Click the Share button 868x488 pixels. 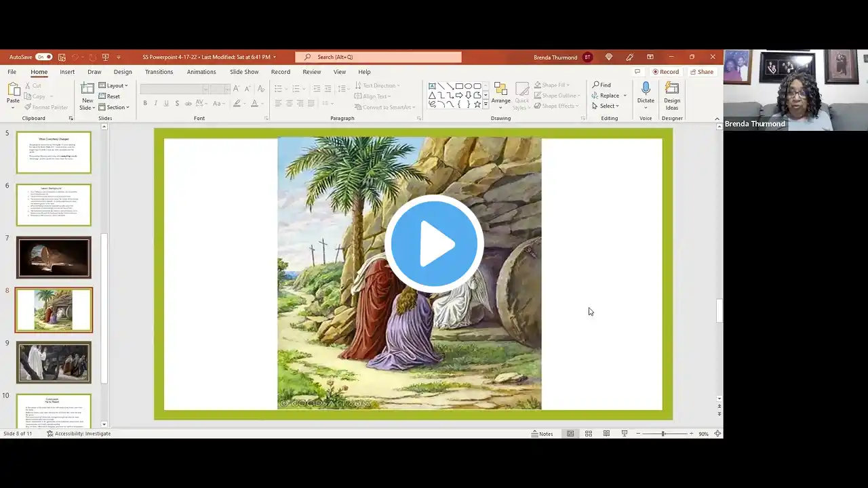[702, 72]
